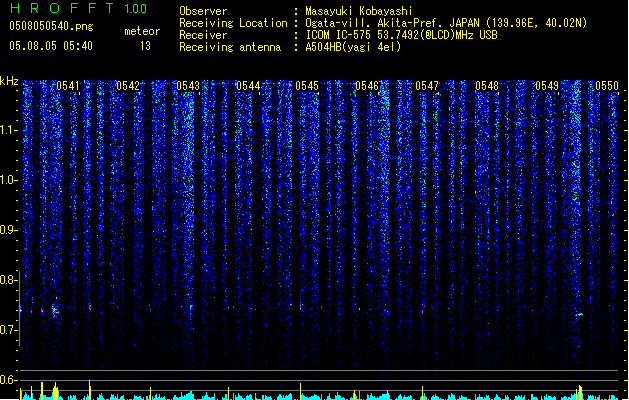Click the 0.6 kHz axis label
Image resolution: width=629 pixels, height=400 pixels.
pyautogui.click(x=9, y=380)
